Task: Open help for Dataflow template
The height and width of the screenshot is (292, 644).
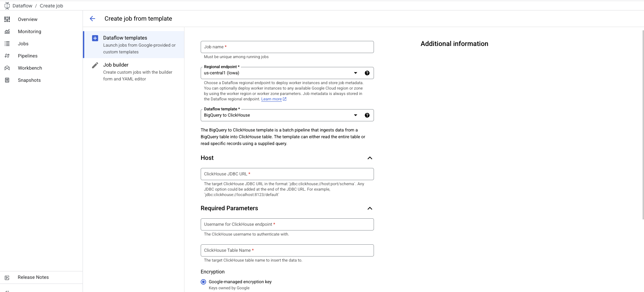Action: (367, 115)
